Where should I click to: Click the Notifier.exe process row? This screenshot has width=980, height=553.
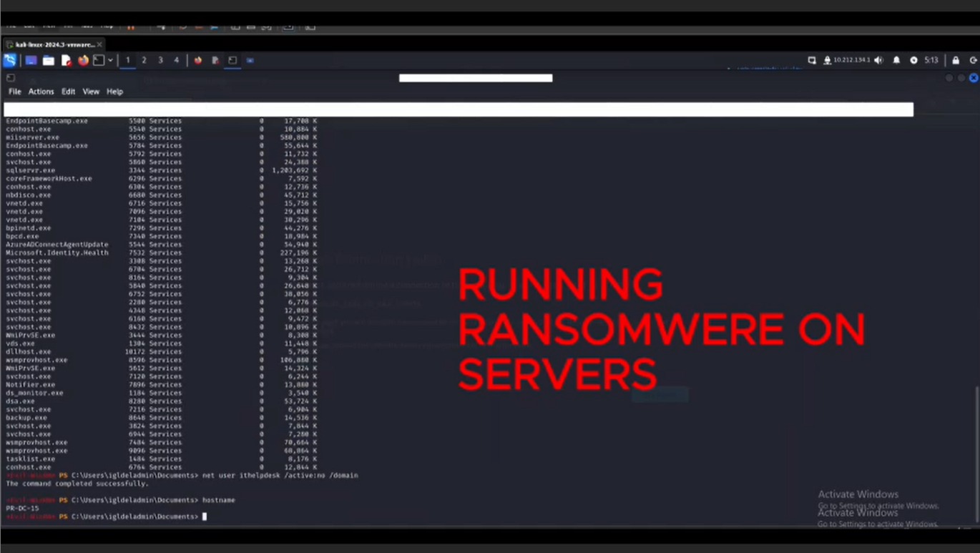pos(161,385)
